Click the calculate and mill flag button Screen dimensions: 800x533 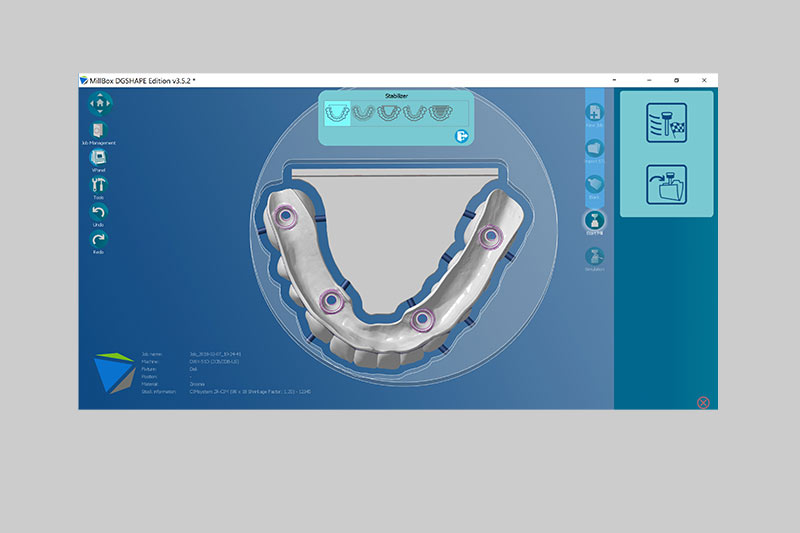tap(666, 123)
